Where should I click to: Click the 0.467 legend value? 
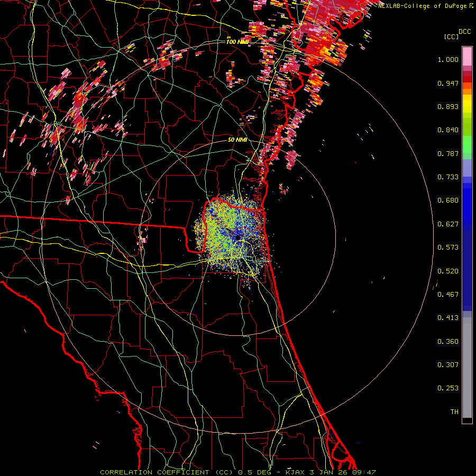point(448,295)
